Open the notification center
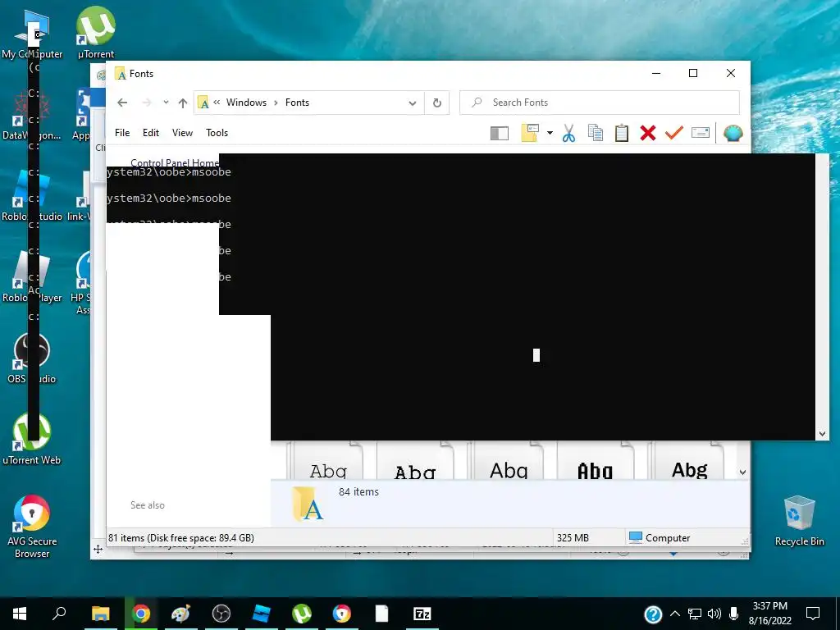 pyautogui.click(x=813, y=614)
